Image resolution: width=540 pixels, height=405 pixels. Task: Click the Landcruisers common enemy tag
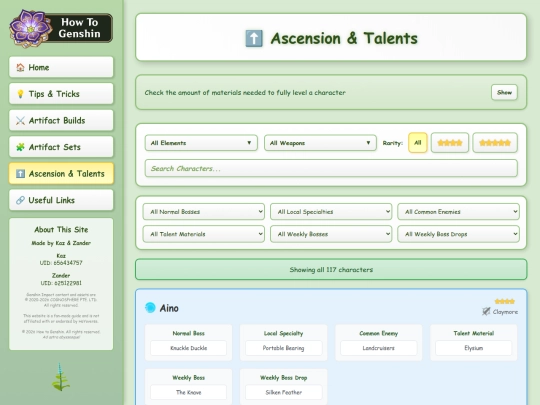tap(378, 348)
